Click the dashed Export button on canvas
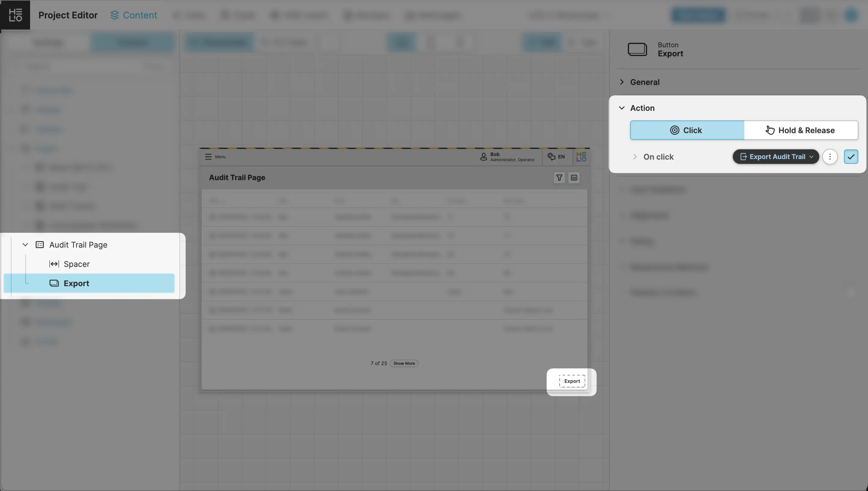Screen dimensions: 868x491 click(x=572, y=381)
